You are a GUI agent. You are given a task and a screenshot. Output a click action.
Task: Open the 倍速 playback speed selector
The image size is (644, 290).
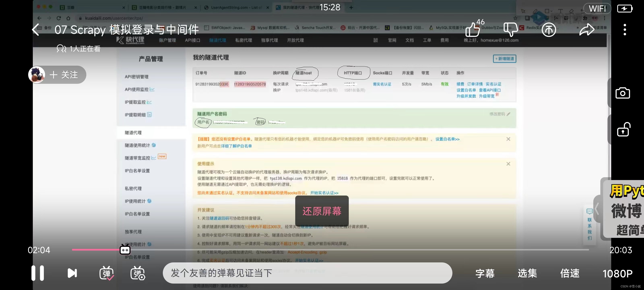(x=570, y=273)
